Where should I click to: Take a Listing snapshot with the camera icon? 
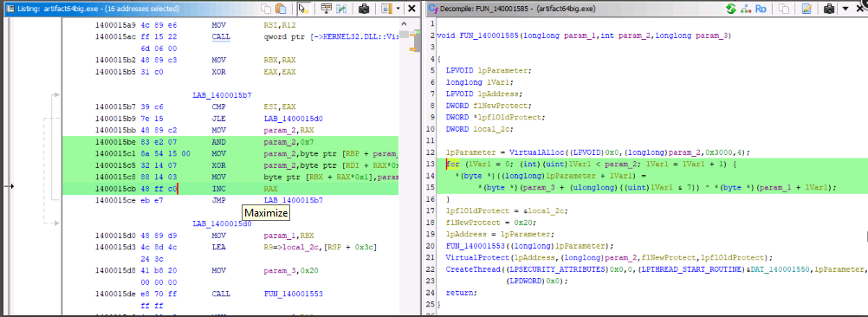[364, 9]
